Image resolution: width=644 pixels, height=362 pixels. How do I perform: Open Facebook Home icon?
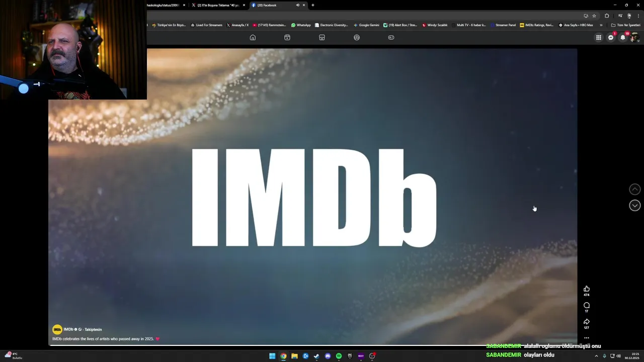(253, 37)
